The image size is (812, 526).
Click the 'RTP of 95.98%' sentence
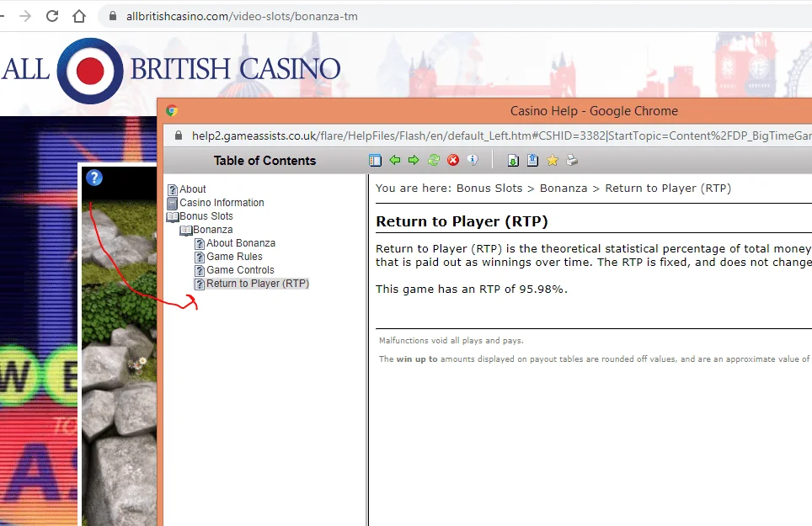[471, 290]
